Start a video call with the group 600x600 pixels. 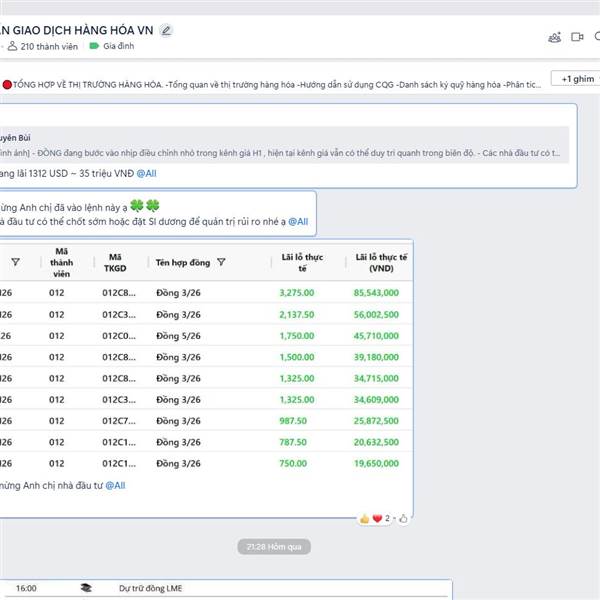(x=577, y=37)
